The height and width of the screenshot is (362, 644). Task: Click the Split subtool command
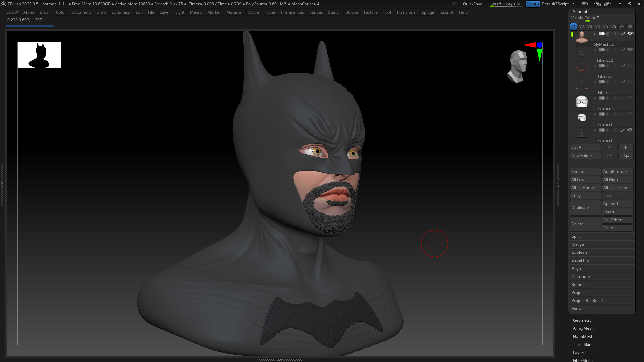pos(602,236)
